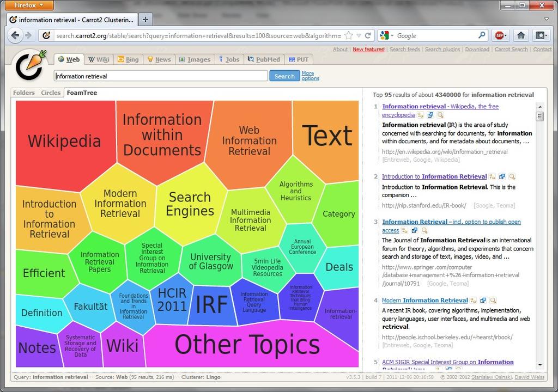Open the ACM SIGIR Special Interest Group result

coord(448,362)
